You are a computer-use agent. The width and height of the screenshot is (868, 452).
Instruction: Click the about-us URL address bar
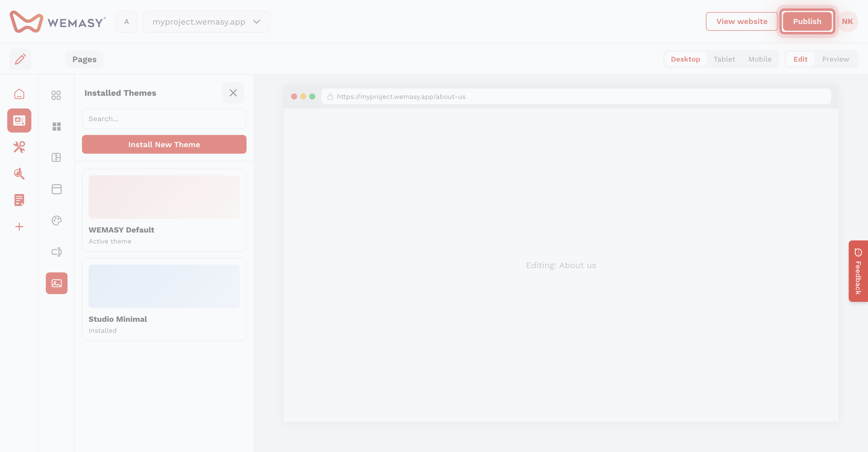coord(576,97)
